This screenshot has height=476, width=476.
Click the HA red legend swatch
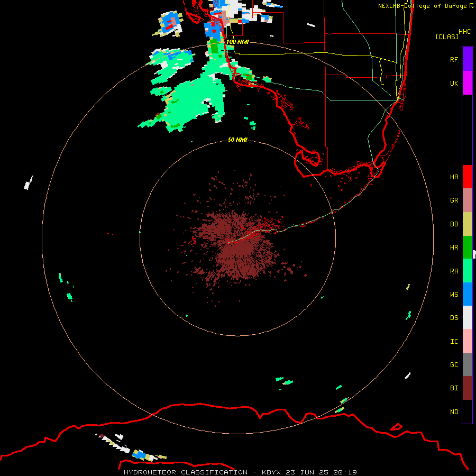(x=467, y=177)
